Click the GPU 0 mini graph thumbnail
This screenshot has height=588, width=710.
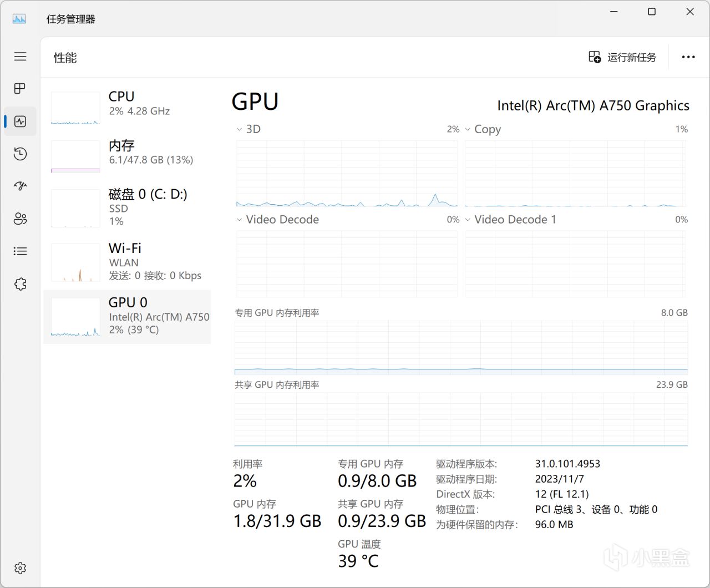75,317
